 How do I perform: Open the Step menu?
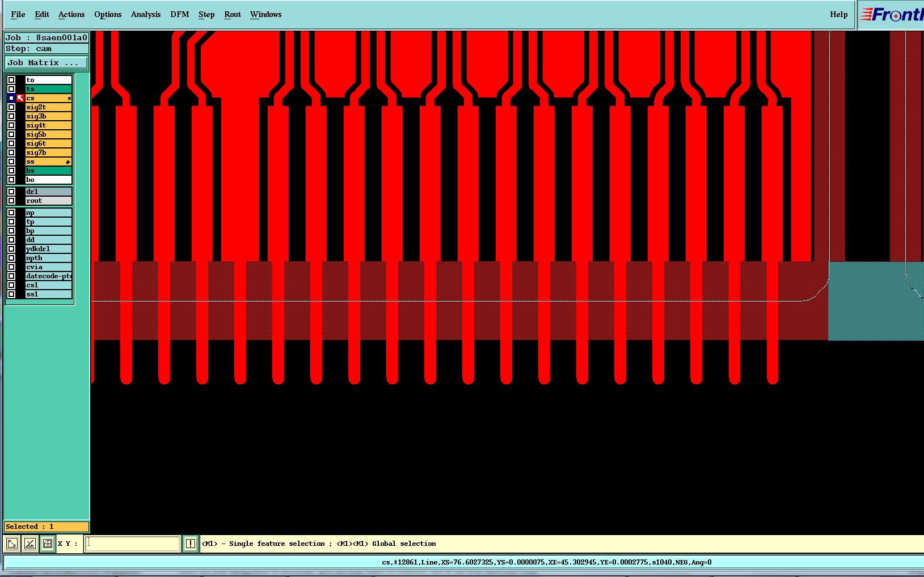(206, 15)
